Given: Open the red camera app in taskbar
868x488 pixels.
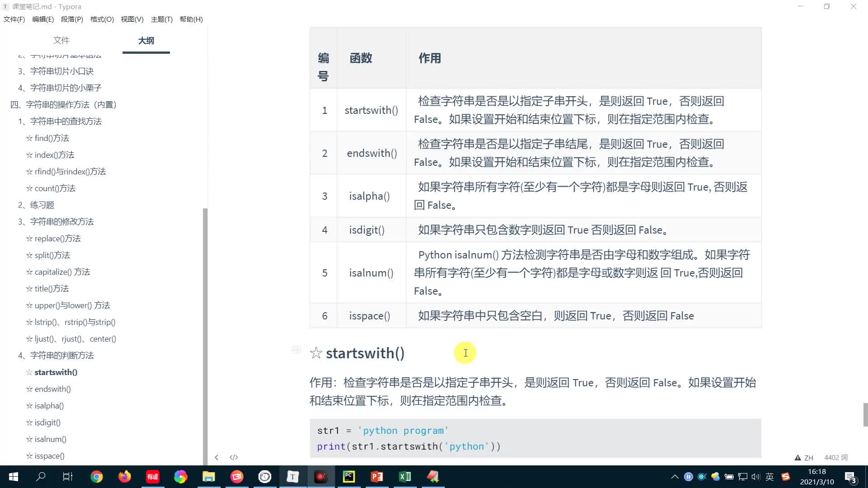Looking at the screenshot, I should (236, 477).
